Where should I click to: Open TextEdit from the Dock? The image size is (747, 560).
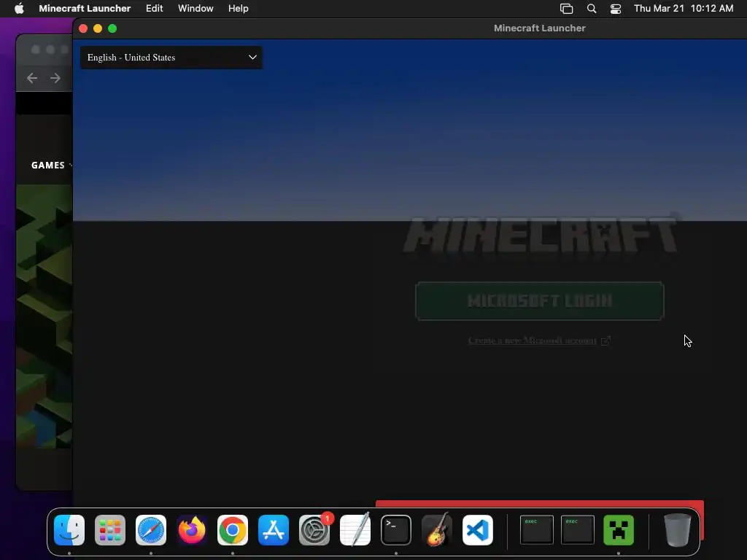tap(355, 530)
